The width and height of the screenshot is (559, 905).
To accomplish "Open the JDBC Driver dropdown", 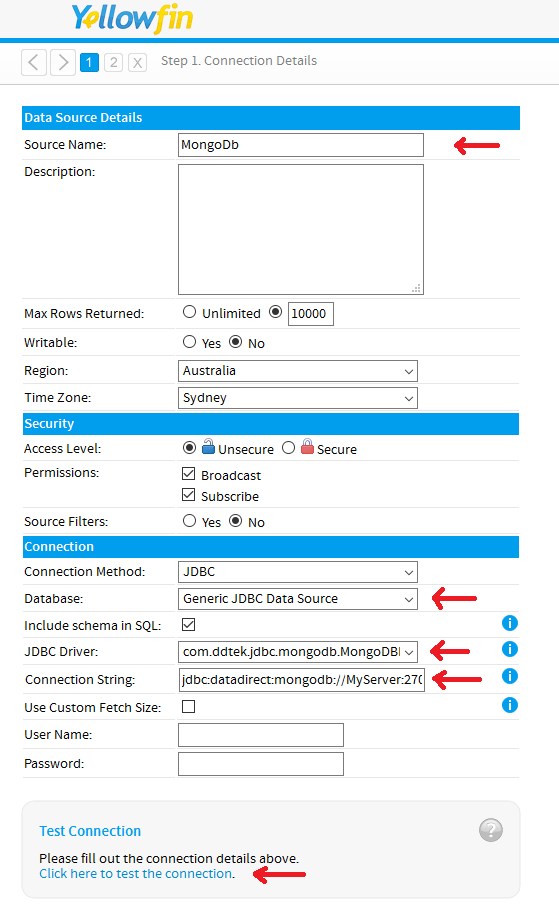I will tap(298, 652).
